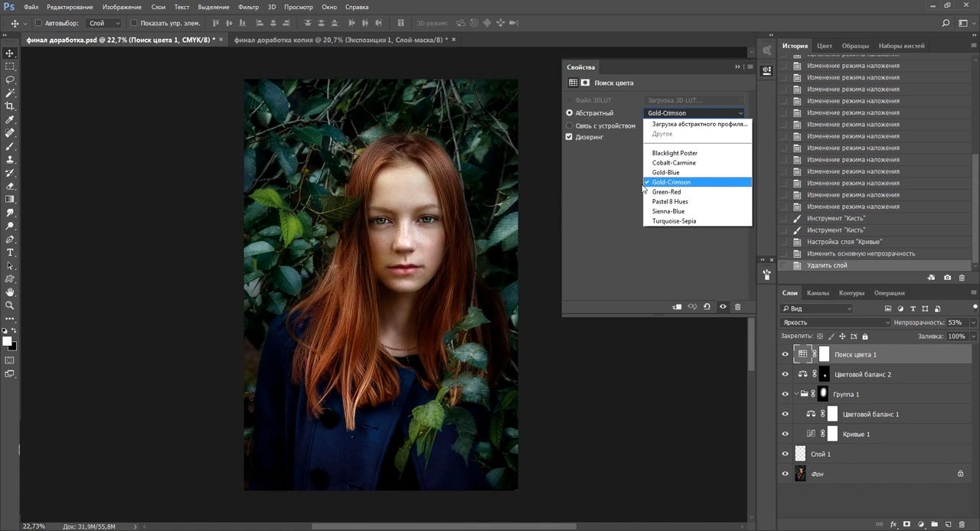
Task: Open the Непрозрачность opacity dropdown arrow
Action: coord(973,323)
